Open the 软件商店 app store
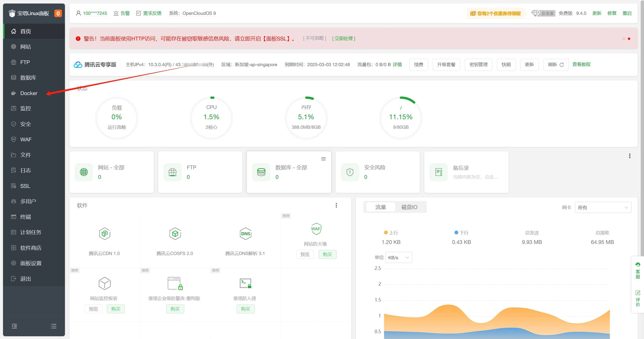The width and height of the screenshot is (644, 339). click(31, 248)
